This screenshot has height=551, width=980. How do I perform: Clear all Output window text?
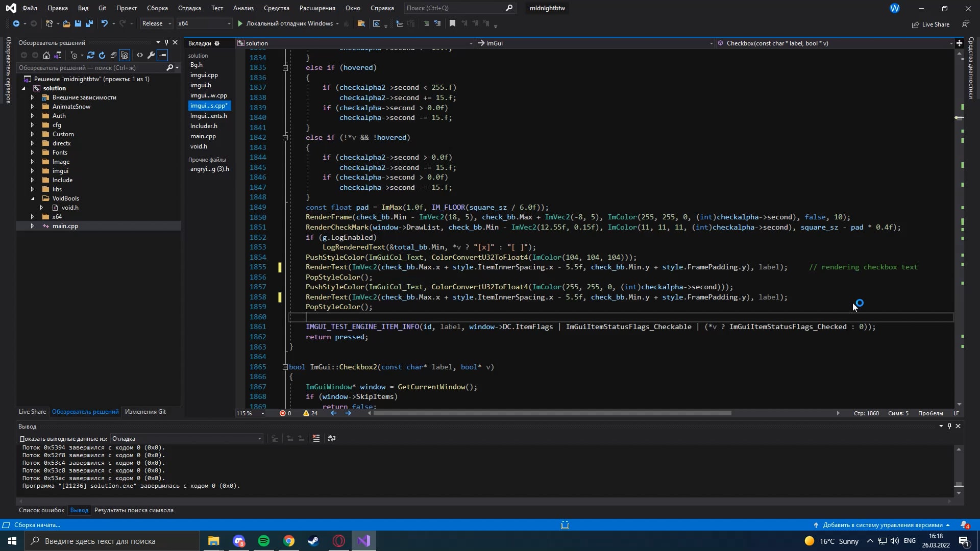(316, 438)
